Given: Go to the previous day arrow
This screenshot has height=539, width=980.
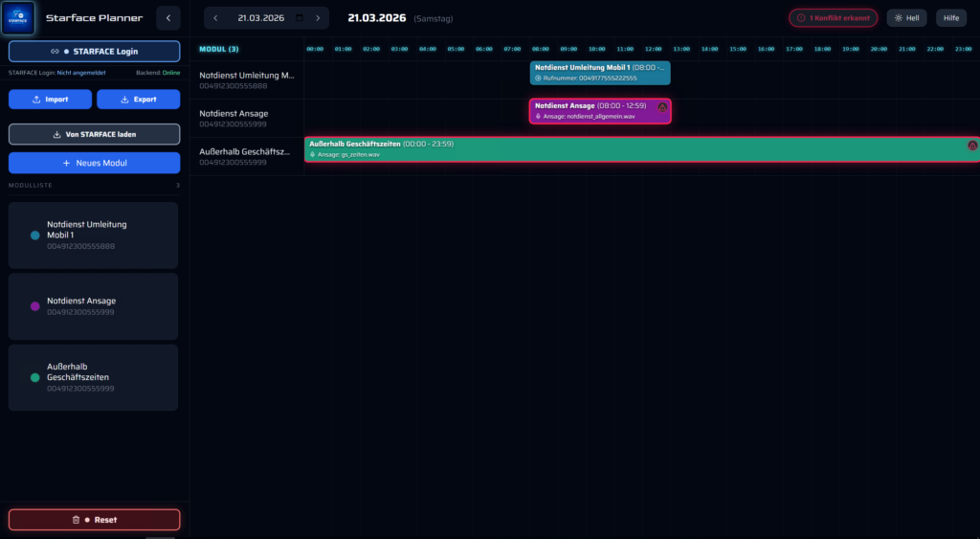Looking at the screenshot, I should 215,18.
